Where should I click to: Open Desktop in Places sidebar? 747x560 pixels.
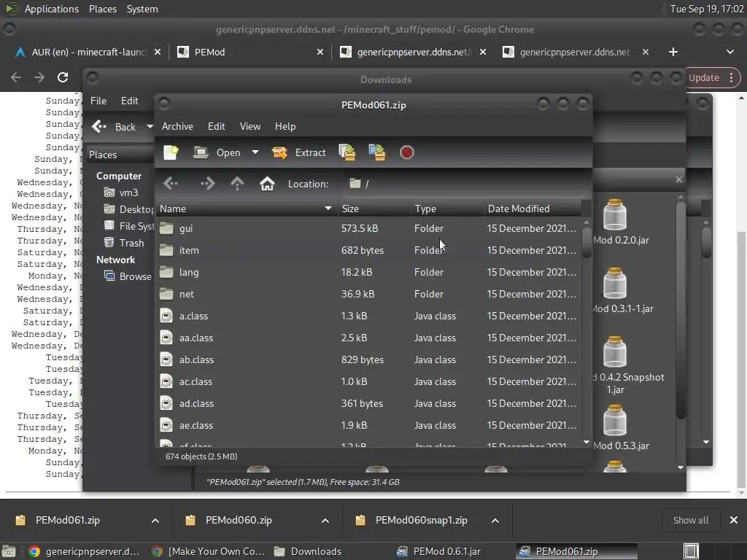[128, 209]
